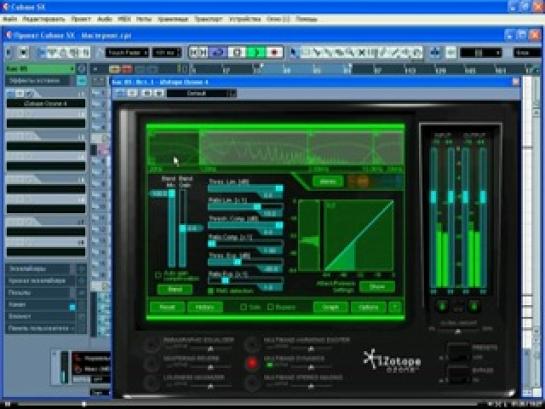The width and height of the screenshot is (545, 409).
Task: Open the Транспорт menu
Action: tap(208, 19)
